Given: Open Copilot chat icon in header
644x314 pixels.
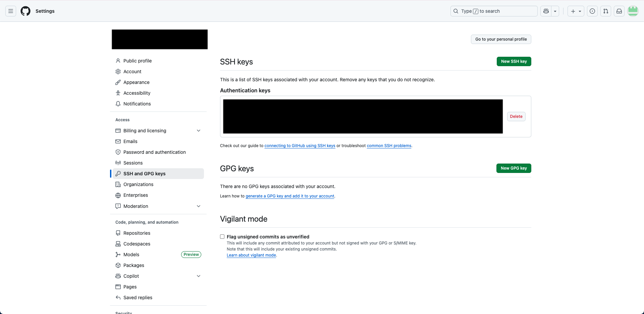Looking at the screenshot, I should tap(546, 11).
